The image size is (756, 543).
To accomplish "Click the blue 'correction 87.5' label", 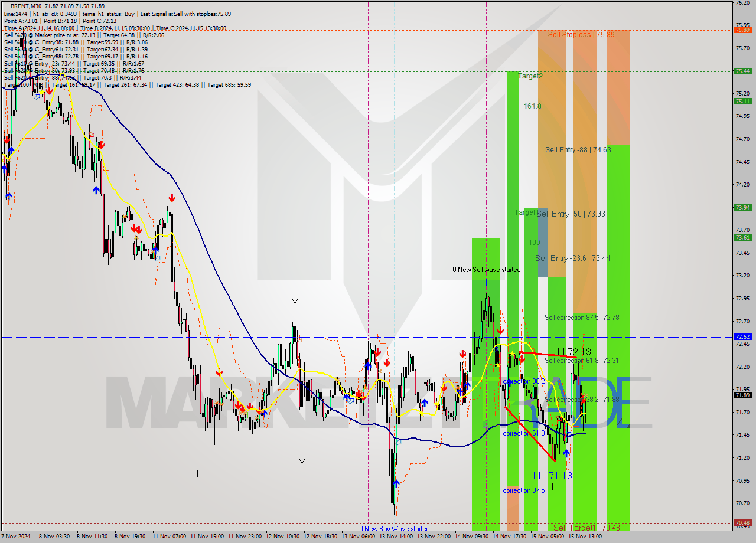I will (x=524, y=490).
